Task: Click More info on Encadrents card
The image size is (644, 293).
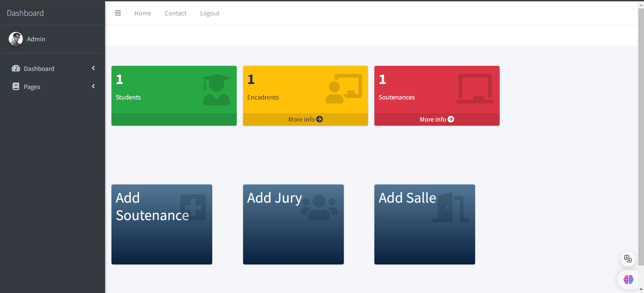Action: (306, 119)
